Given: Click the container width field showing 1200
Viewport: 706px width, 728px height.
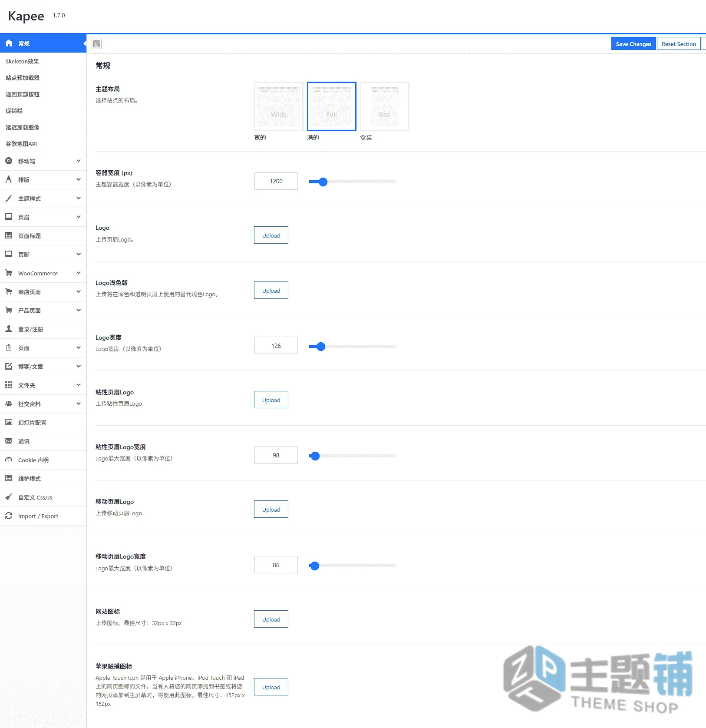Looking at the screenshot, I should [x=276, y=181].
